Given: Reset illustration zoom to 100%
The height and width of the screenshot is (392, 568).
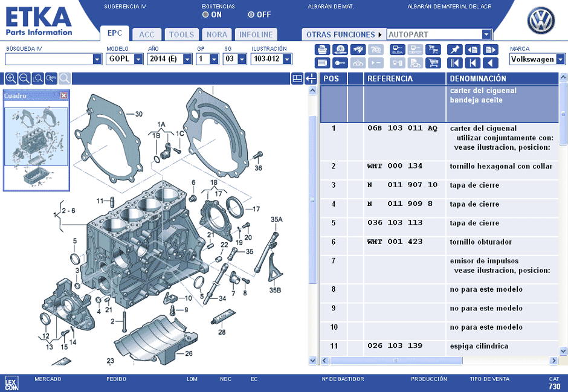Looking at the screenshot, I should click(51, 78).
